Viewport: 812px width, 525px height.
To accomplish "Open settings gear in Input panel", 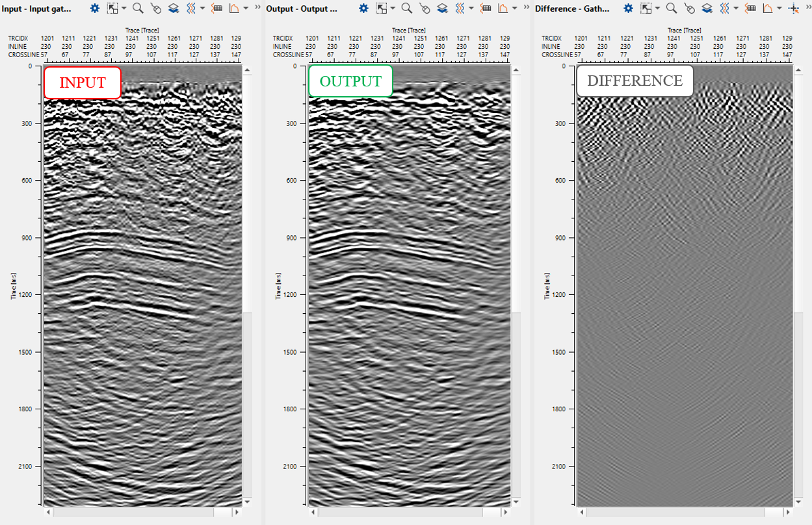I will pyautogui.click(x=95, y=8).
